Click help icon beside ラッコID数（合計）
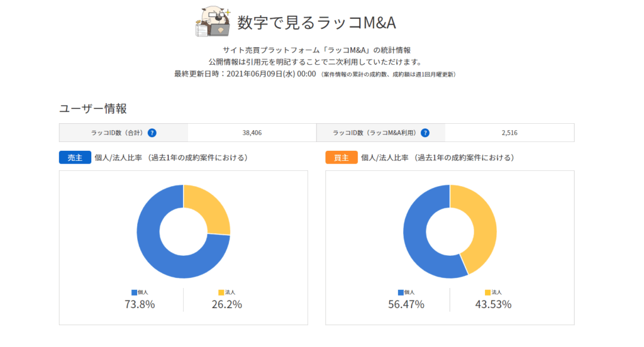 (x=152, y=133)
